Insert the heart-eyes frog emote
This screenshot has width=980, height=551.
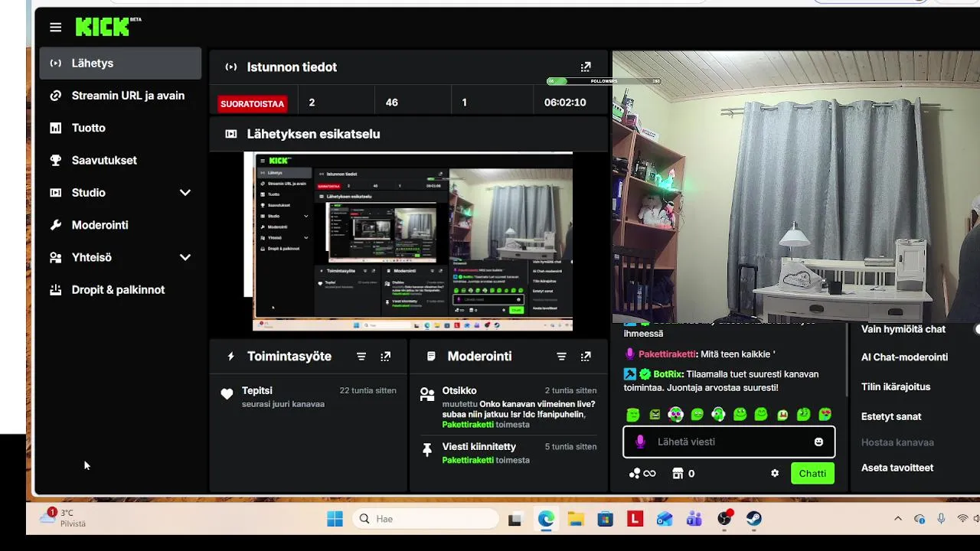(x=825, y=415)
